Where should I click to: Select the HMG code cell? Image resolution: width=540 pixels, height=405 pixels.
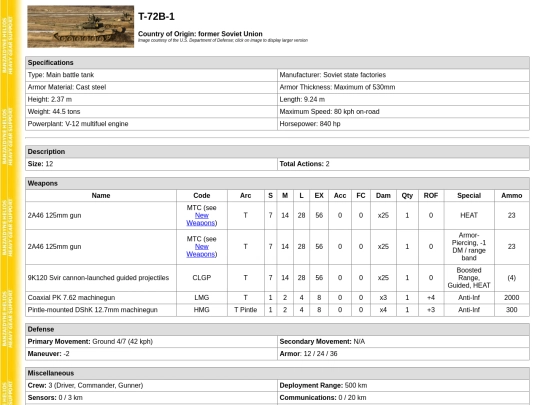click(202, 310)
